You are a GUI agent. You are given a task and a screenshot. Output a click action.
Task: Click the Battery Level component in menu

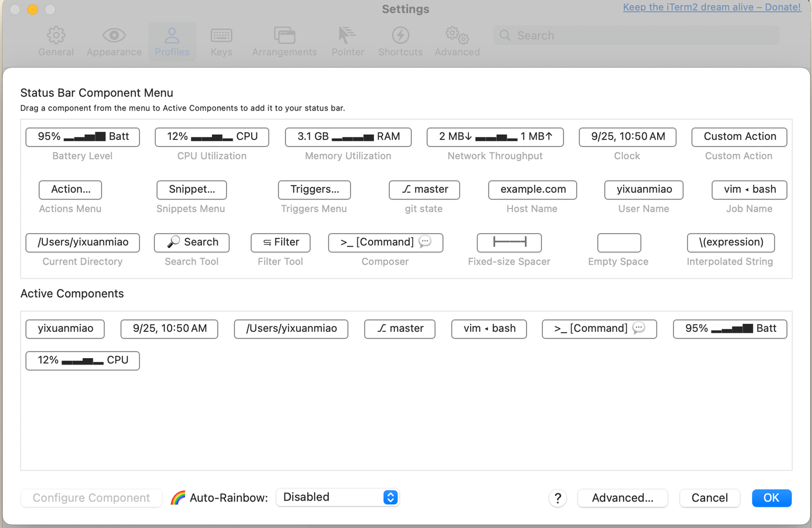point(82,137)
